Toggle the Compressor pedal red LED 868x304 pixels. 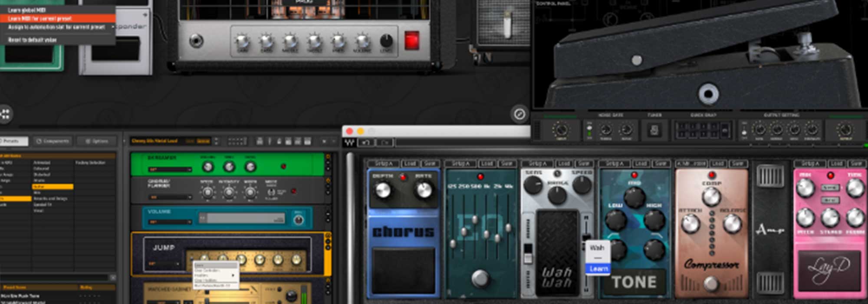[x=712, y=175]
